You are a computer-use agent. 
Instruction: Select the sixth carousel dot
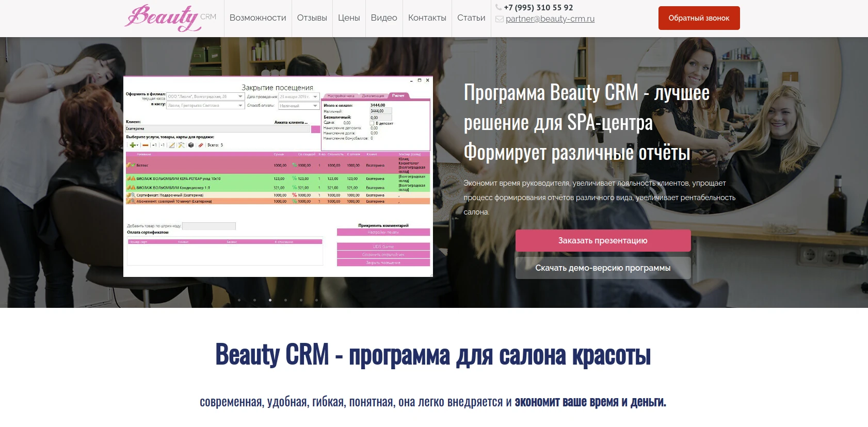(316, 300)
